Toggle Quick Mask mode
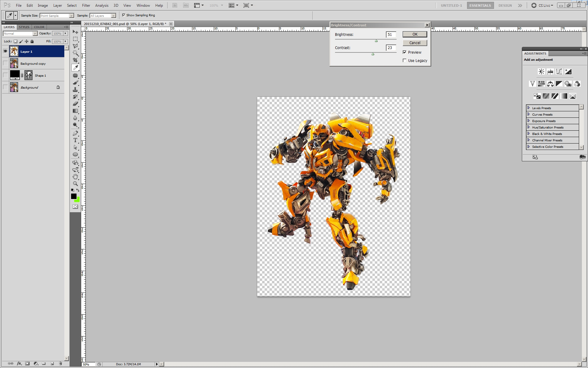The height and width of the screenshot is (368, 588). click(75, 207)
